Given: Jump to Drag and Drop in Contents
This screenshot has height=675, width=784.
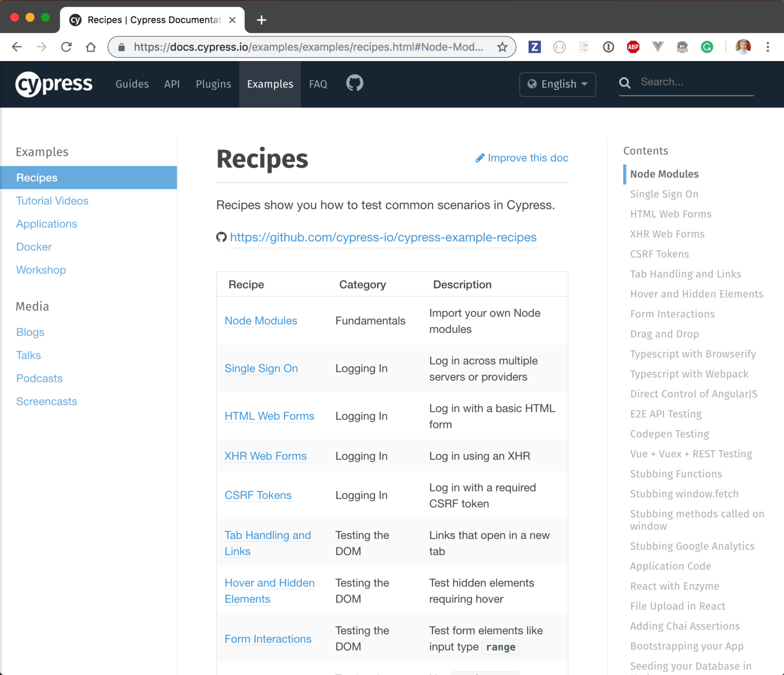Looking at the screenshot, I should (664, 334).
